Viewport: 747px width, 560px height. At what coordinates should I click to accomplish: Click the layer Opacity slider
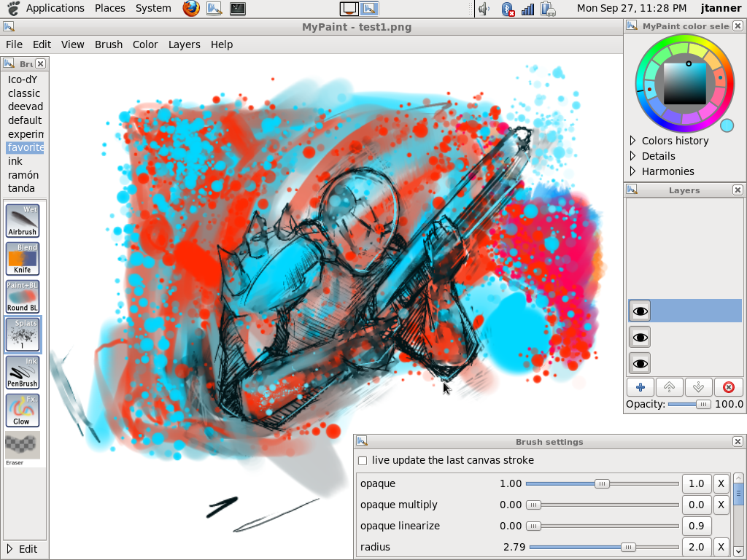point(689,404)
